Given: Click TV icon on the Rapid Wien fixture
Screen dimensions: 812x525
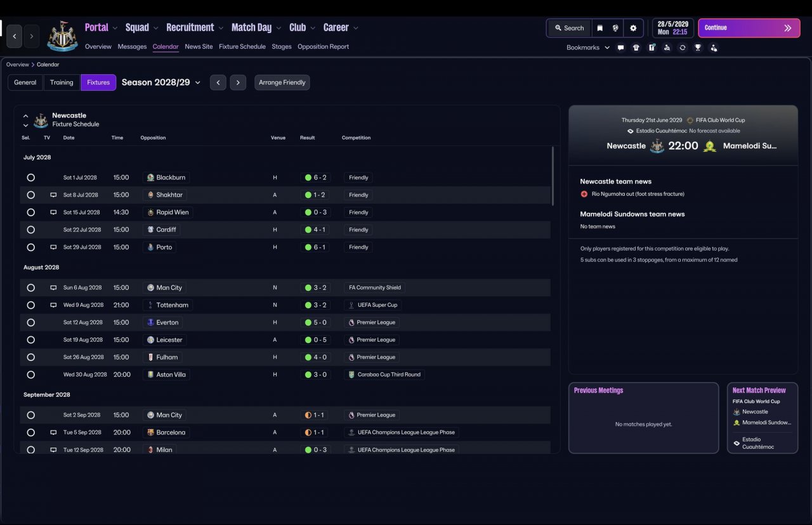Looking at the screenshot, I should coord(53,212).
